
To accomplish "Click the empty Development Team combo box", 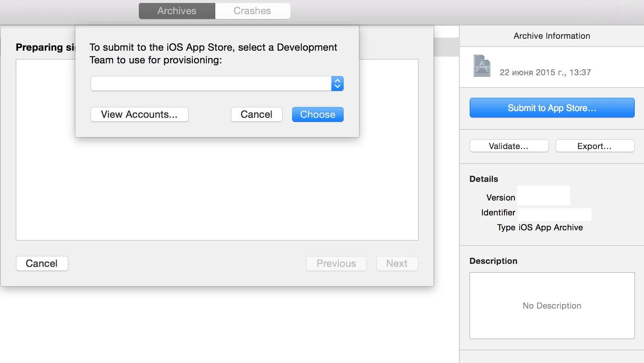I will point(217,83).
